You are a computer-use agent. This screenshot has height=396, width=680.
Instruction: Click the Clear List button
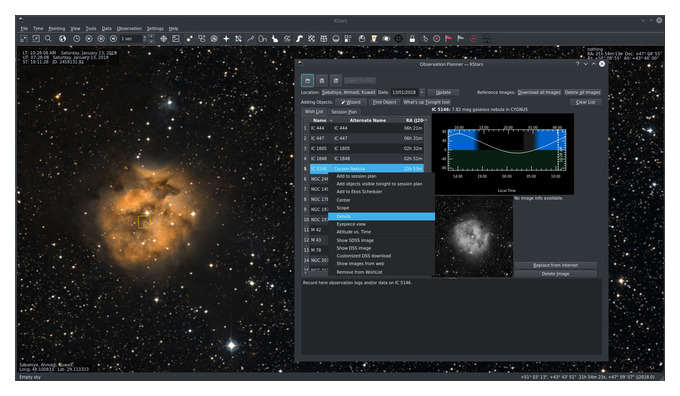(x=585, y=102)
